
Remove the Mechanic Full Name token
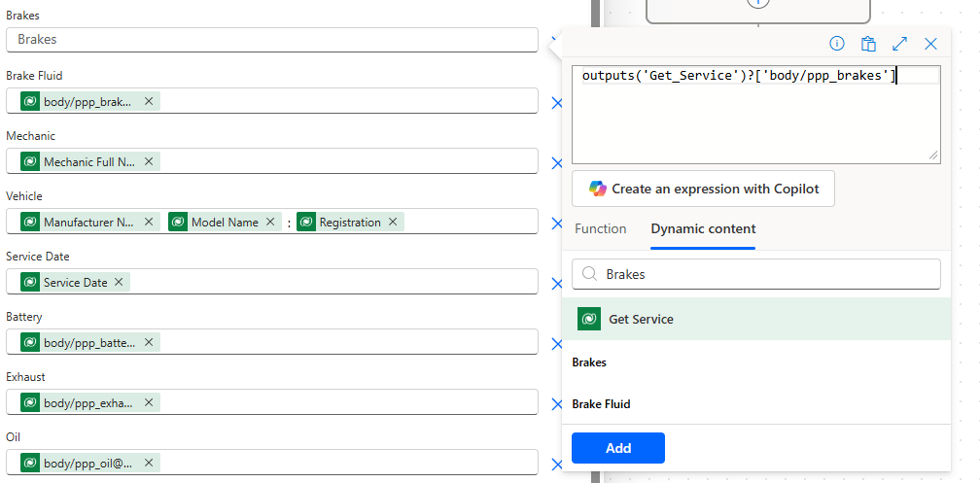pos(149,162)
